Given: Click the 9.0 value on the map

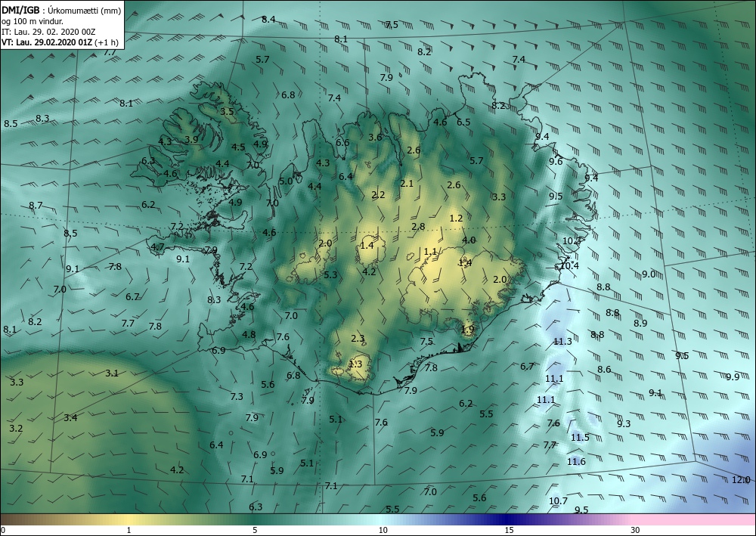Looking at the screenshot, I should pyautogui.click(x=649, y=274).
